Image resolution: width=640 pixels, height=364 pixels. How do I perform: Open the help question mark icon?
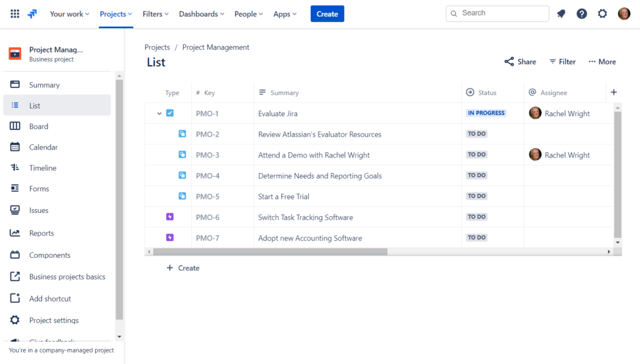(582, 14)
